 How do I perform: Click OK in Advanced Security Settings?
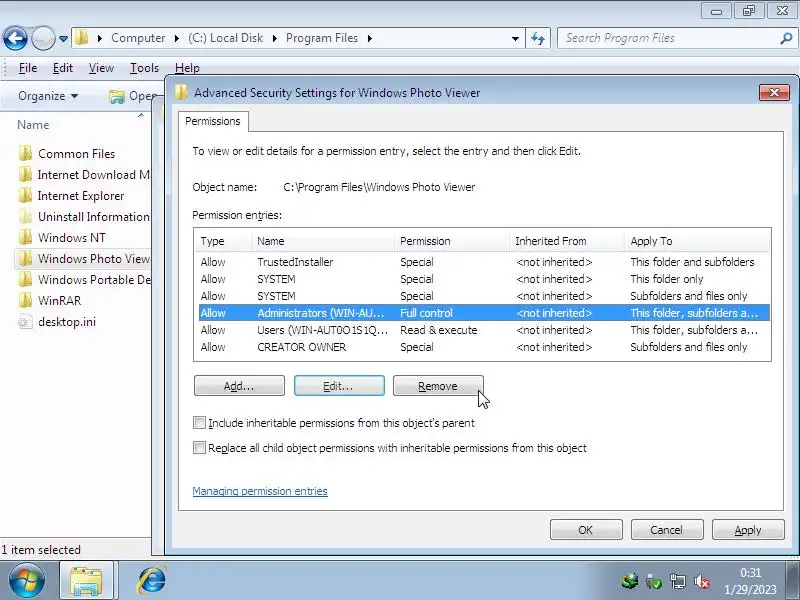tap(586, 530)
